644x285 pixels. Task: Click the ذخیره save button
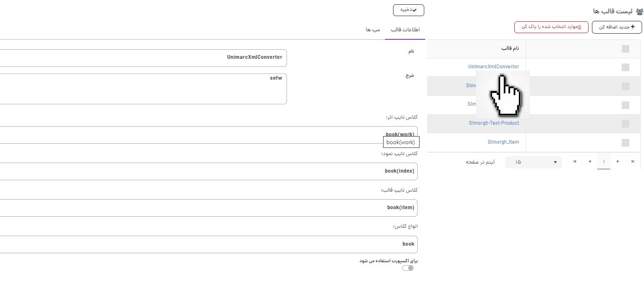[x=408, y=10]
